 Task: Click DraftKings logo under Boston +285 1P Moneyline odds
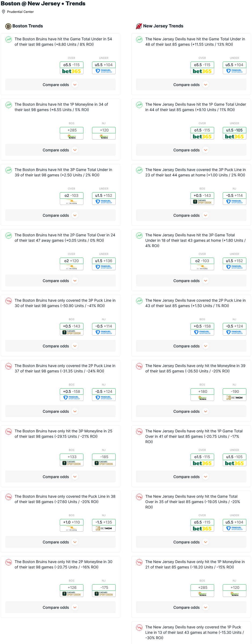click(x=72, y=137)
